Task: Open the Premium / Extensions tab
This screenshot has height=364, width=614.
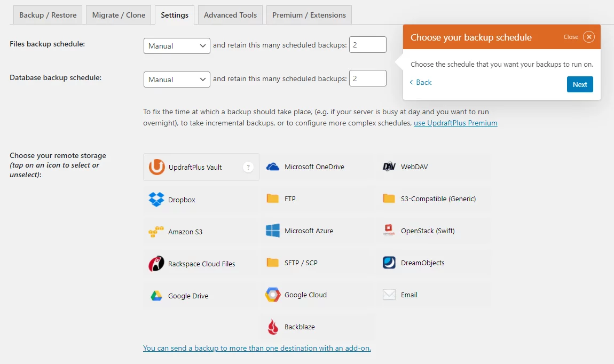Action: coord(309,15)
